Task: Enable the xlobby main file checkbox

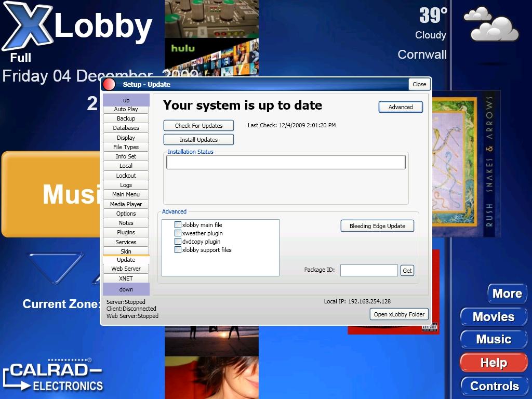Action: pos(178,225)
